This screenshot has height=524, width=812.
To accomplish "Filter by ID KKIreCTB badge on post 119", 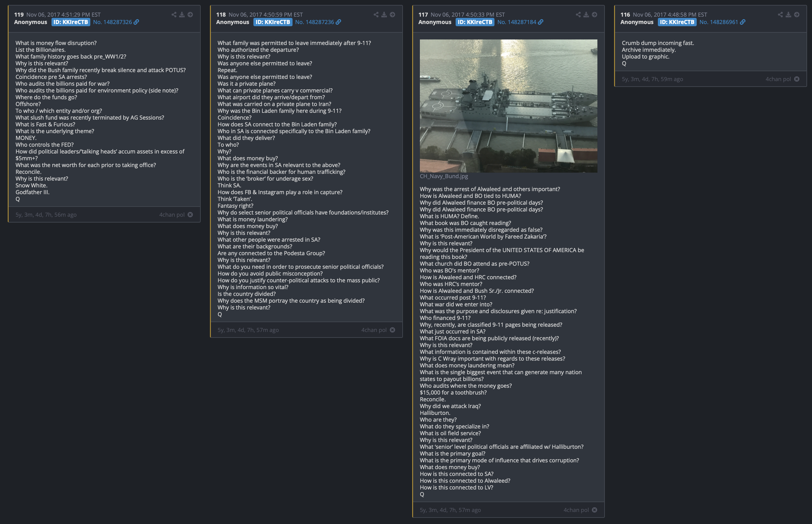I will click(71, 22).
